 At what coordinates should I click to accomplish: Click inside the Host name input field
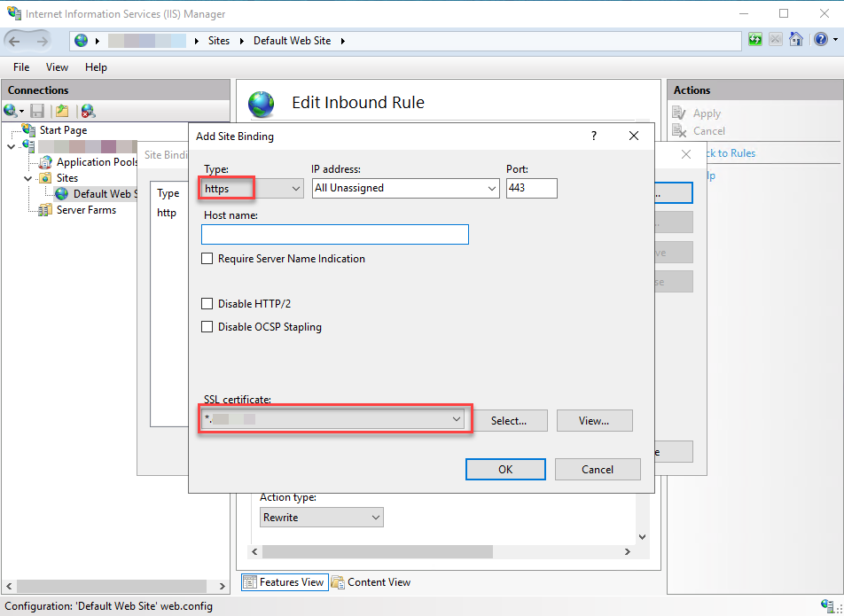click(x=334, y=234)
